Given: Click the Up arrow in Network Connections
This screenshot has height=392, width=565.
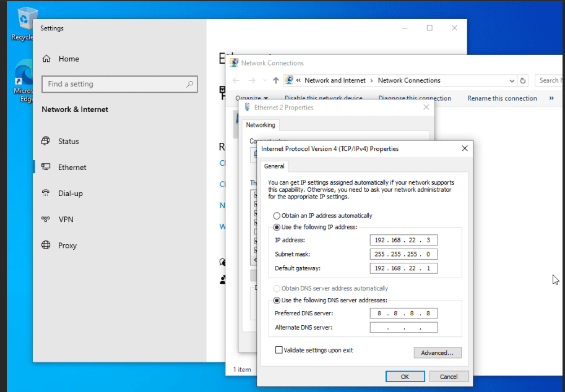Looking at the screenshot, I should pos(276,80).
